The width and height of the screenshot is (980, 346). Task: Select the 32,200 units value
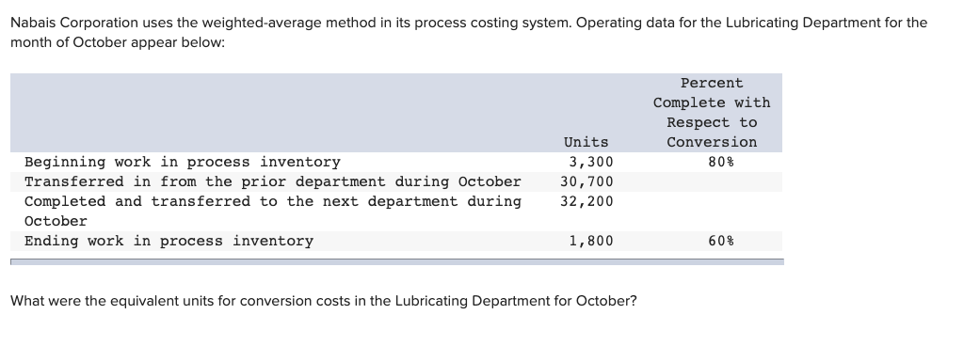click(586, 202)
